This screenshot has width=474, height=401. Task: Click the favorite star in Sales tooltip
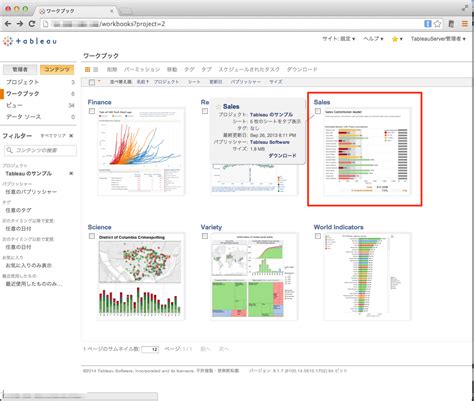(219, 107)
